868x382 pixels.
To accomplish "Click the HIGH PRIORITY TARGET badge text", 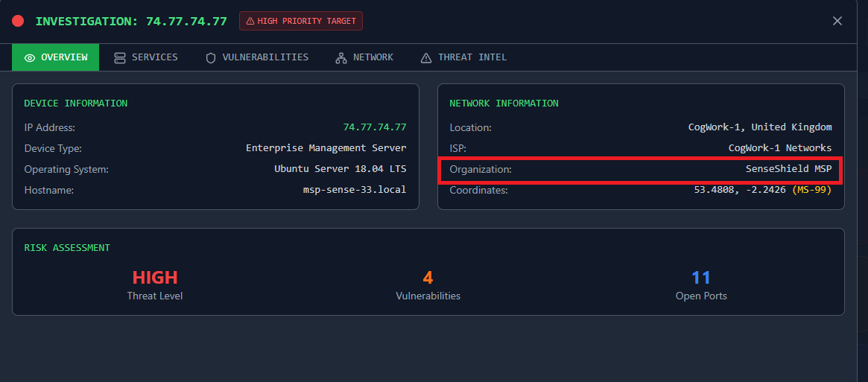I will point(306,21).
